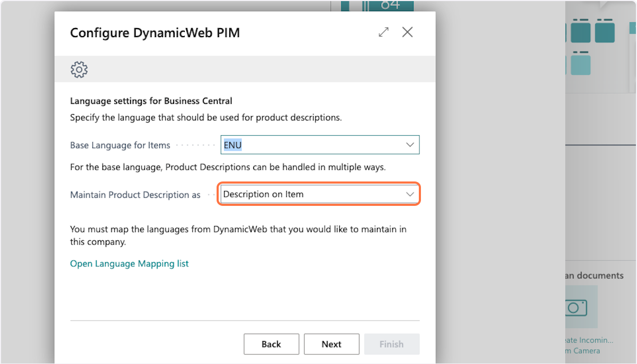Screen dimensions: 637x364
Task: Expand the dialog with the diagonal arrows icon
Action: pos(383,32)
